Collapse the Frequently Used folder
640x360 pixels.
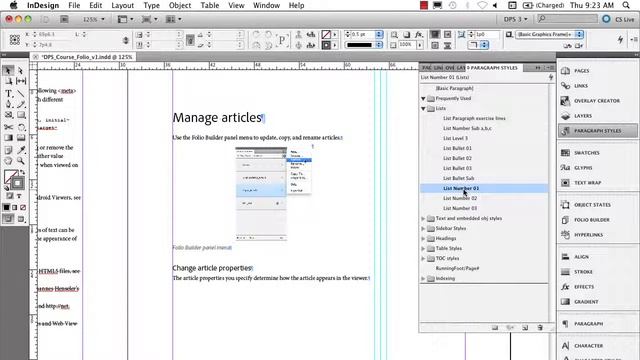coord(423,98)
